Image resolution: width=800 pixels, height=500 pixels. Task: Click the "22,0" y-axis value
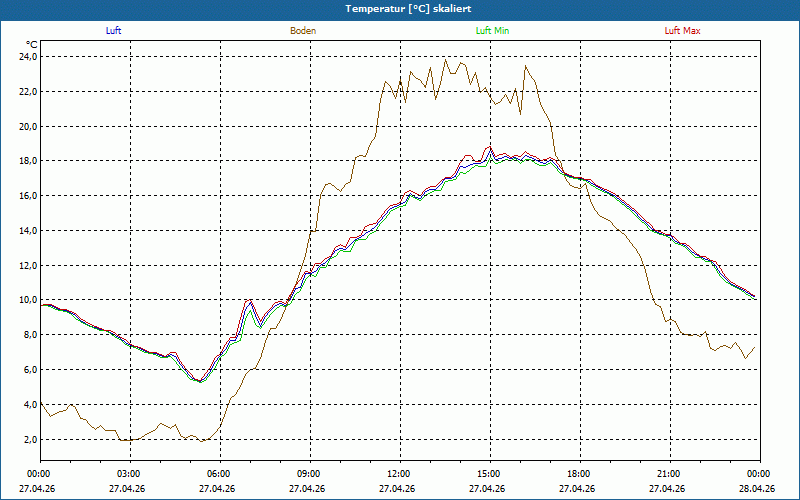[29, 92]
